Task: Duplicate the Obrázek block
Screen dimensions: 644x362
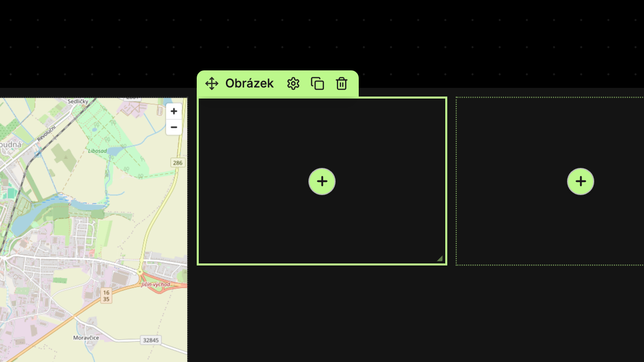Action: click(317, 83)
